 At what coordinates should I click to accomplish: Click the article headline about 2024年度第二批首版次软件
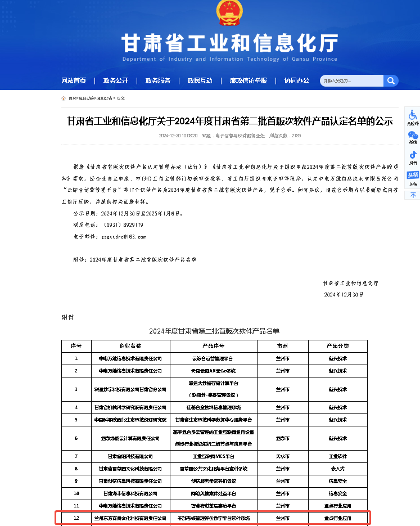(230, 121)
